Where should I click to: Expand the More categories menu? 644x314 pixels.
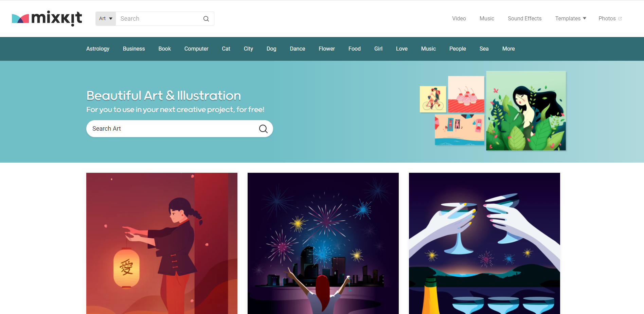tap(508, 49)
